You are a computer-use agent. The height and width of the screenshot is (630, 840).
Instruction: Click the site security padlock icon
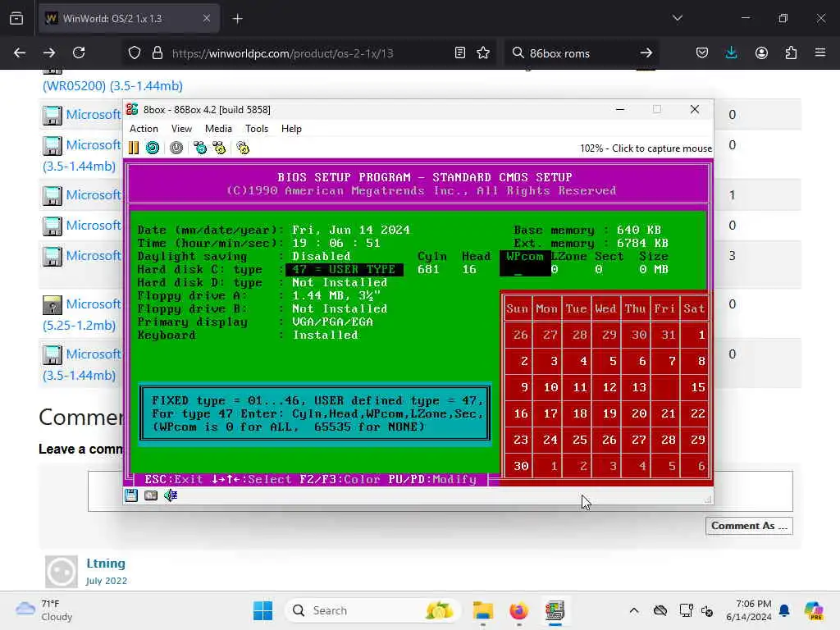click(157, 52)
